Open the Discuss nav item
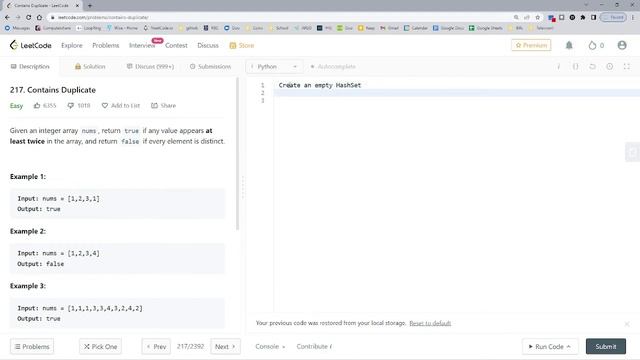Screen dimensions: 640x360 click(208, 45)
